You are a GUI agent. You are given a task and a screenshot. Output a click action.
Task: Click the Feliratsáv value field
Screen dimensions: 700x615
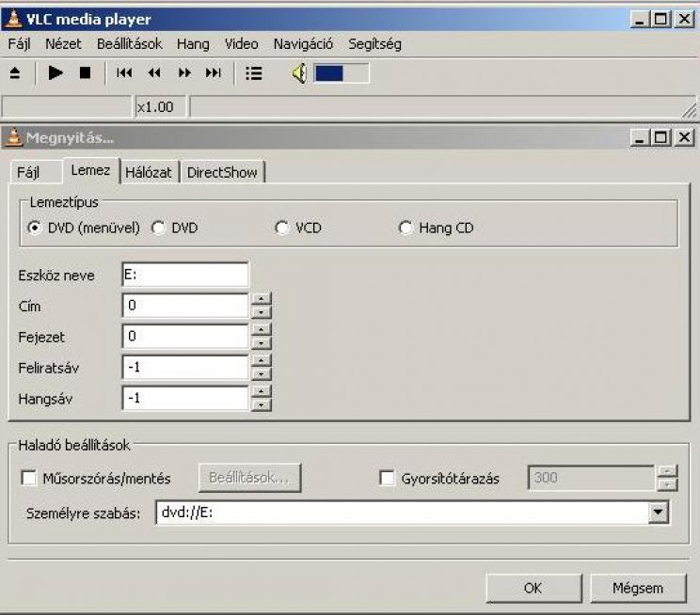click(185, 367)
